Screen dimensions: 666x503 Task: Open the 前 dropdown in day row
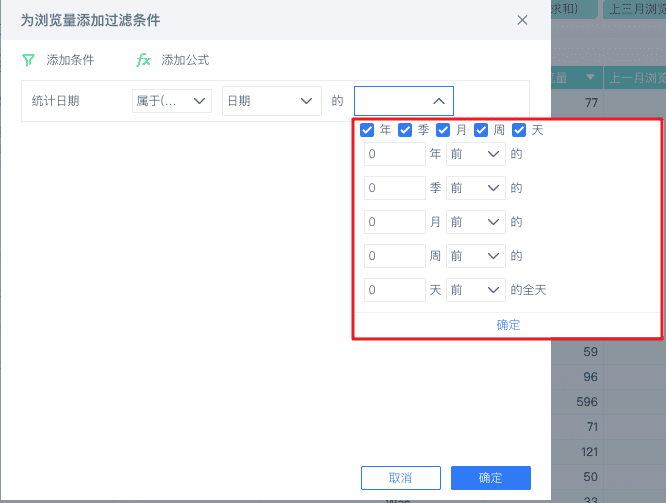pos(476,290)
